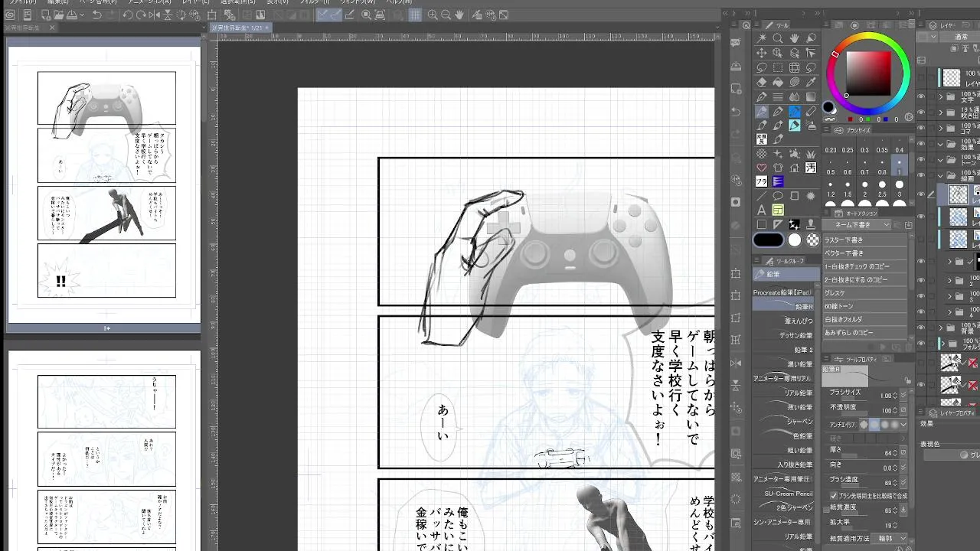Select the transparent color swatch
This screenshot has width=980, height=551.
(x=812, y=240)
